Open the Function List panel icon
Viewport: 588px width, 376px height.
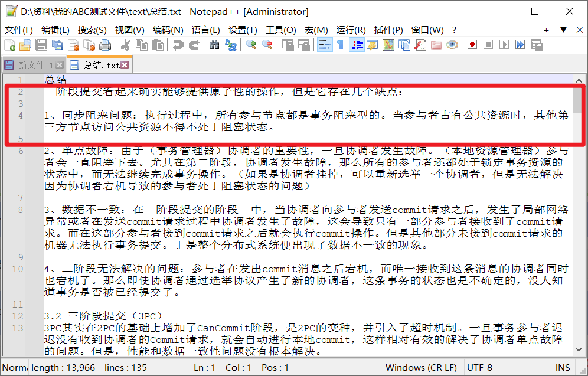click(420, 45)
